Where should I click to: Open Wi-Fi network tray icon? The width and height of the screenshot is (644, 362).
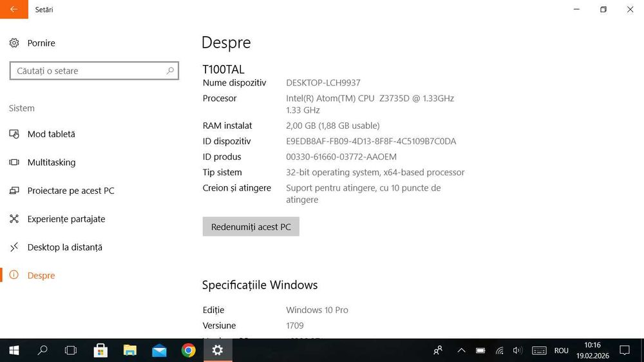500,350
